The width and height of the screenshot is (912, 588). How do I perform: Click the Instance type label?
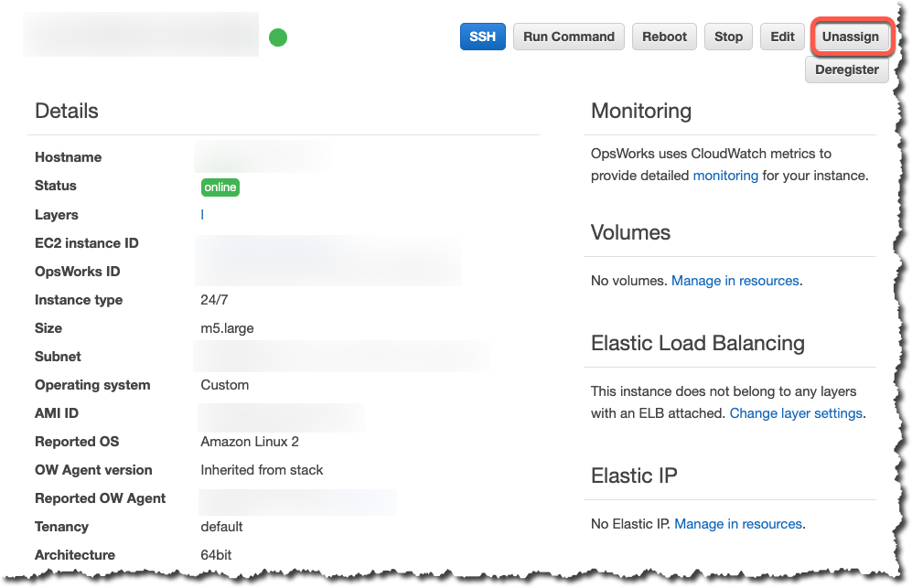pos(79,300)
